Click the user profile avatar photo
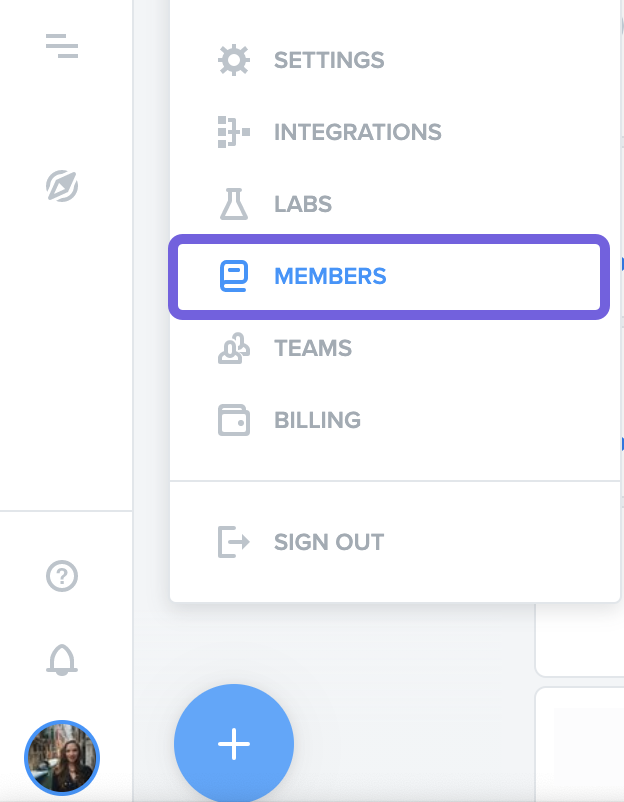This screenshot has width=624, height=802. pos(62,758)
